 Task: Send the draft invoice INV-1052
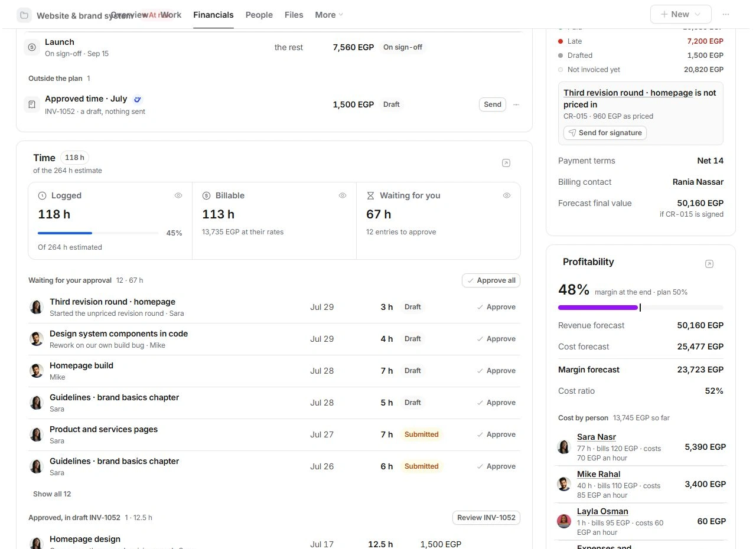click(493, 104)
